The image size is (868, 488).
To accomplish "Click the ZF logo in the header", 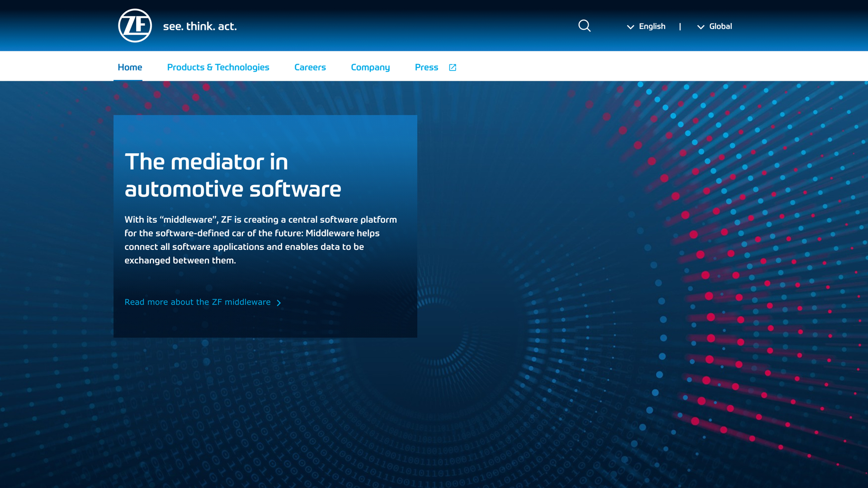I will click(x=135, y=26).
